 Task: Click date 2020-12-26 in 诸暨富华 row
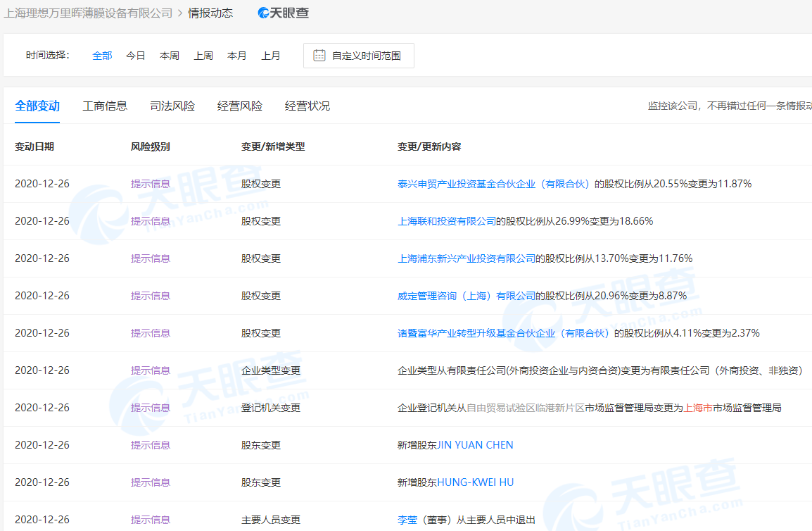coord(42,333)
